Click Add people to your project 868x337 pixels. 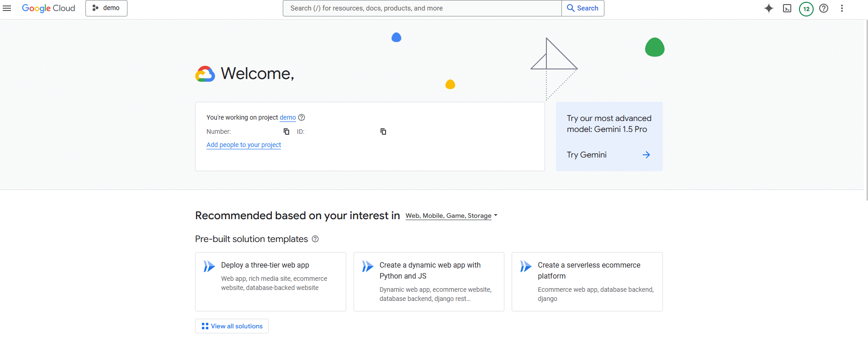pos(243,145)
